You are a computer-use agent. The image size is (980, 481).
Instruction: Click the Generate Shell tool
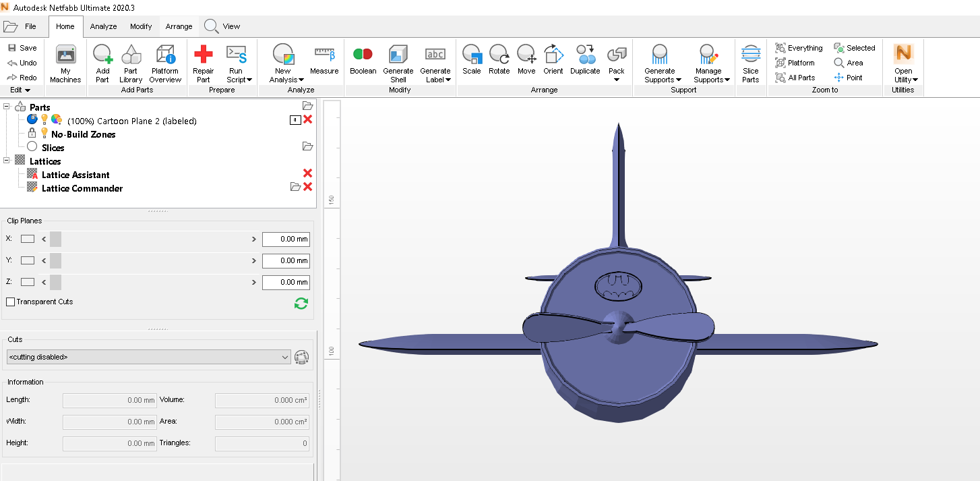click(x=398, y=61)
